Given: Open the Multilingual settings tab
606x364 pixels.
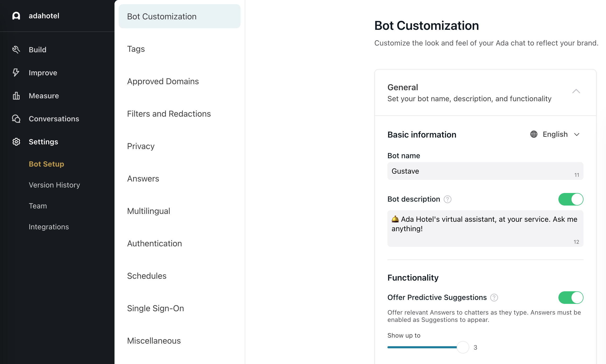Looking at the screenshot, I should pyautogui.click(x=148, y=211).
